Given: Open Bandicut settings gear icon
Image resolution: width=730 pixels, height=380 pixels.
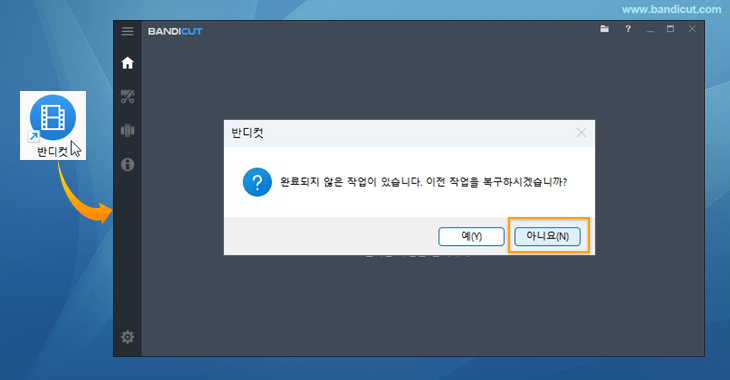Looking at the screenshot, I should point(128,337).
